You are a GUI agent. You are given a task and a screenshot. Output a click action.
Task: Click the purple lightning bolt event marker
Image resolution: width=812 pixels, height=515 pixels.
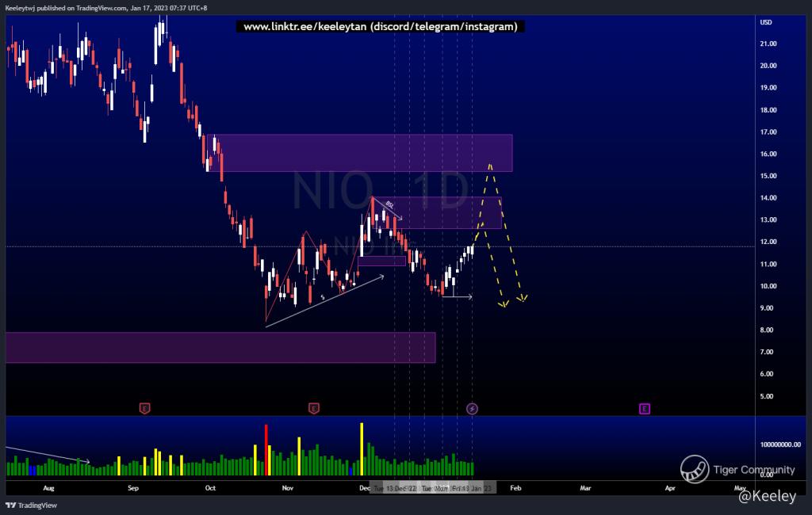[472, 409]
